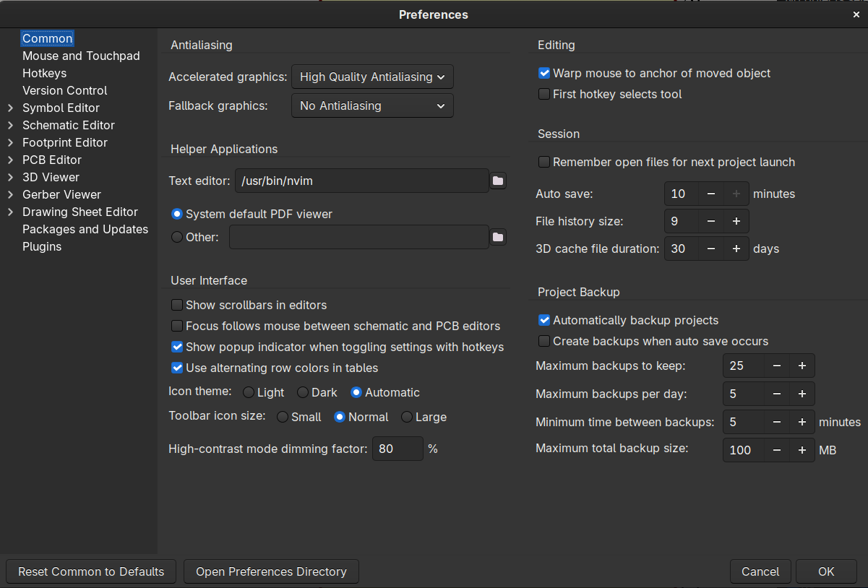Increase Maximum total backup size
This screenshot has height=588, width=868.
click(802, 450)
